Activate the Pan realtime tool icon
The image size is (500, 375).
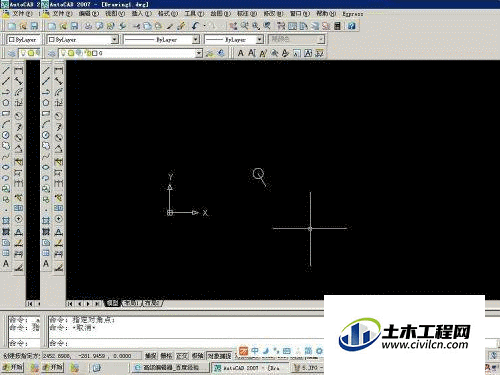(234, 26)
